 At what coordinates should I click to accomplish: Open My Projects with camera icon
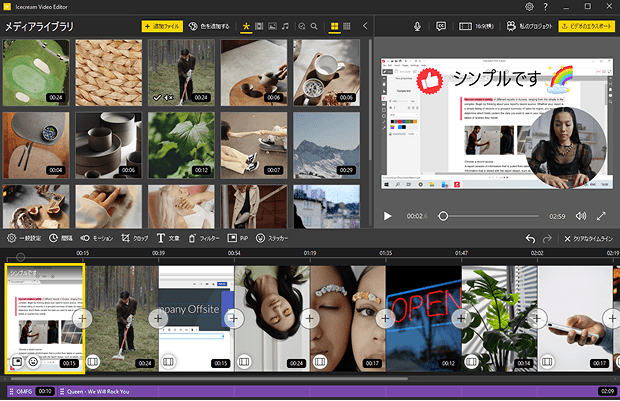pos(529,26)
